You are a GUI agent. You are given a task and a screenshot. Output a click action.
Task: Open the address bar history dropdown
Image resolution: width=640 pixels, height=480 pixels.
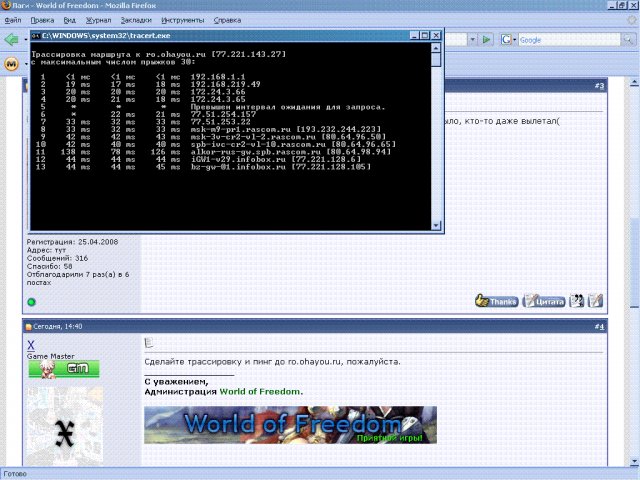tap(472, 40)
